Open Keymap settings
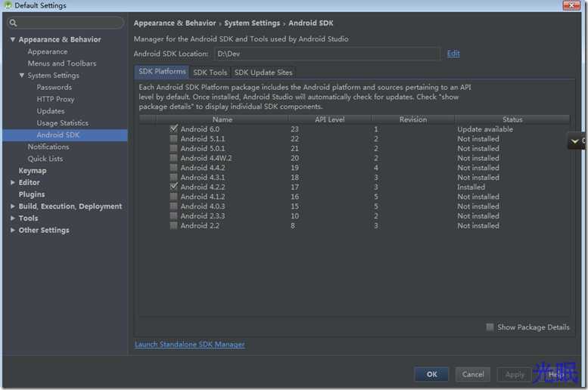Image resolution: width=588 pixels, height=390 pixels. pos(33,171)
